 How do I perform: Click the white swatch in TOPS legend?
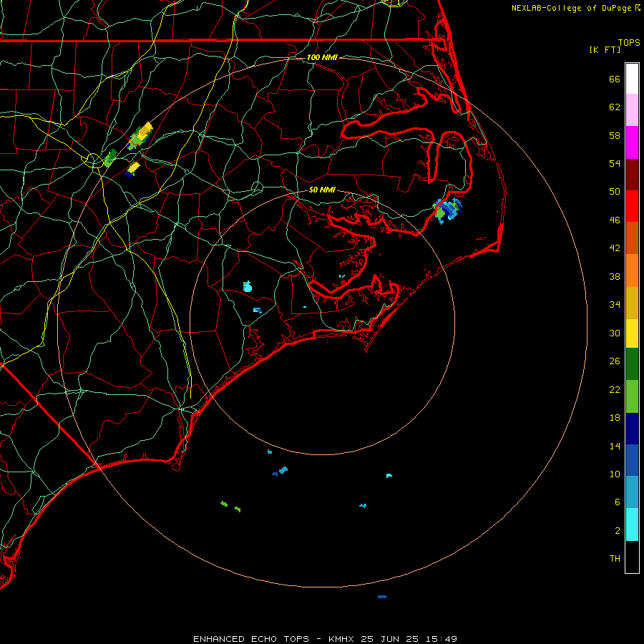(x=632, y=79)
